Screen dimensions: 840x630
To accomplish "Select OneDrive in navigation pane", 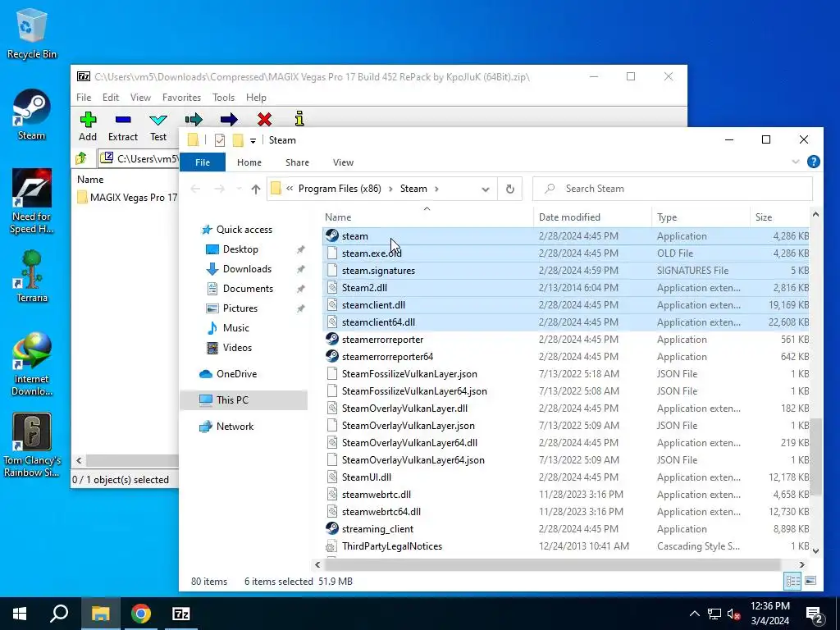I will pyautogui.click(x=236, y=374).
